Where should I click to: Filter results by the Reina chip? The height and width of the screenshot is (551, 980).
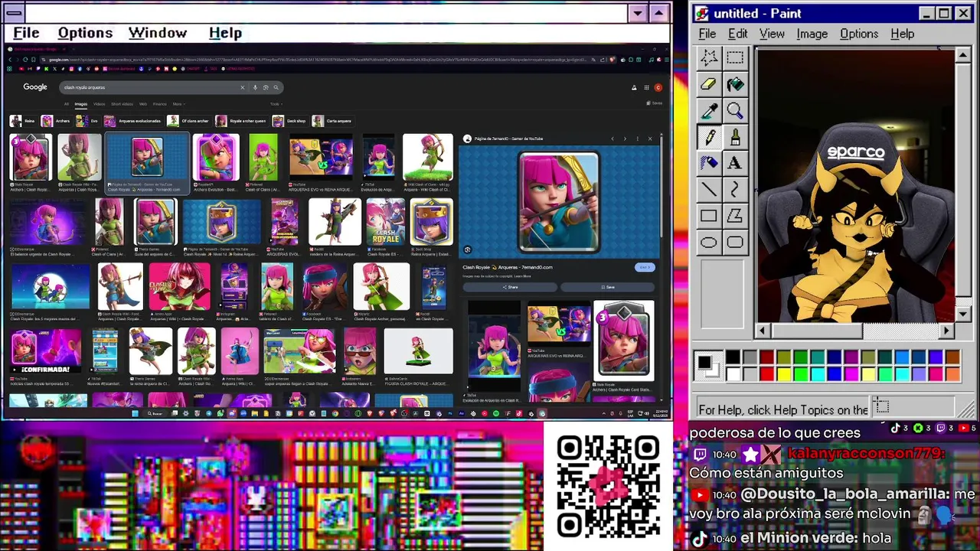tap(22, 121)
